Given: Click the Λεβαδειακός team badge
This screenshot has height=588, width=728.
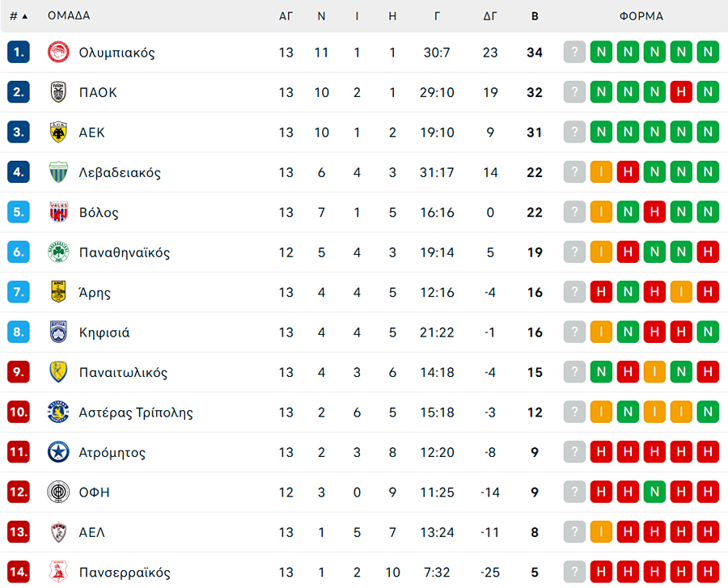Looking at the screenshot, I should 58,172.
